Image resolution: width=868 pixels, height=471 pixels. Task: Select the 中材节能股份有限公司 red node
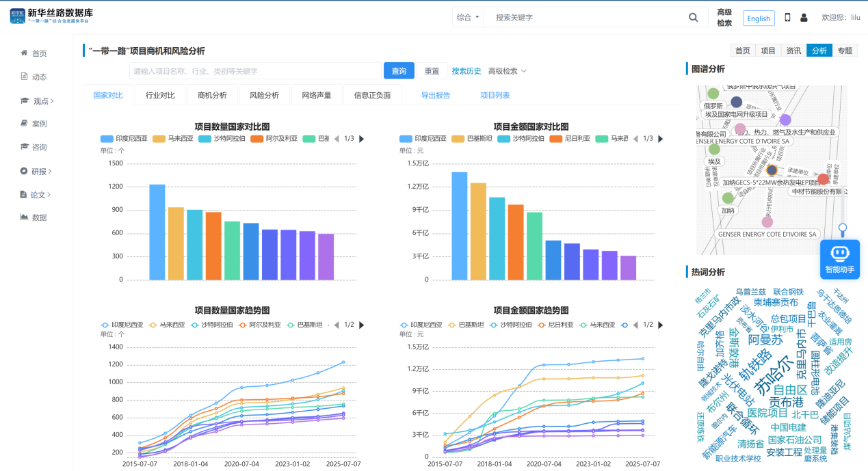[x=824, y=179]
